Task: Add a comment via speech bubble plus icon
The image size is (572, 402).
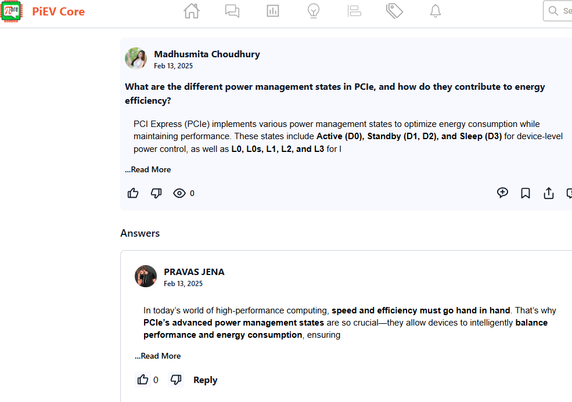Action: tap(502, 193)
